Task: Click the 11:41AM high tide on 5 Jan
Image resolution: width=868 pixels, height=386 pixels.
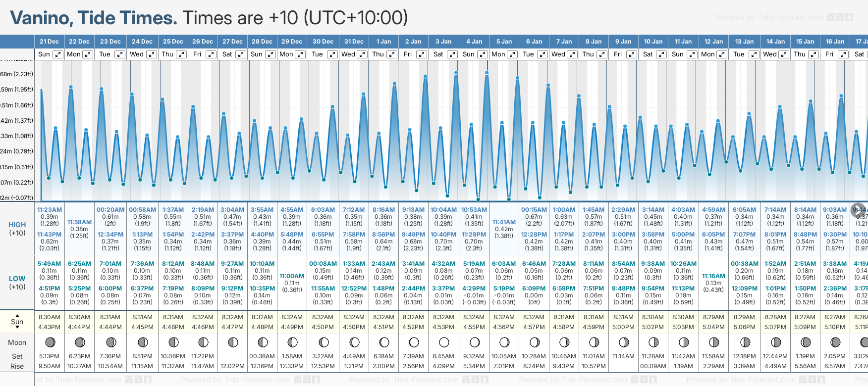Action: (504, 222)
